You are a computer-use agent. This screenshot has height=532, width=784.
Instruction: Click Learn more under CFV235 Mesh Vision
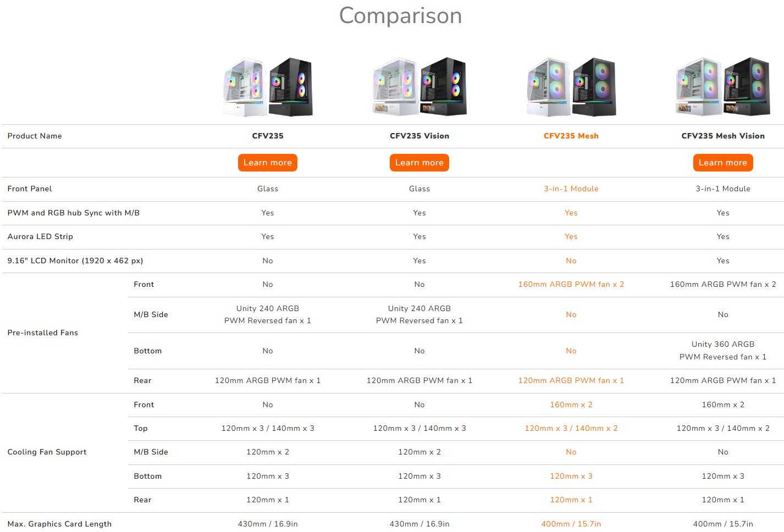(x=722, y=162)
